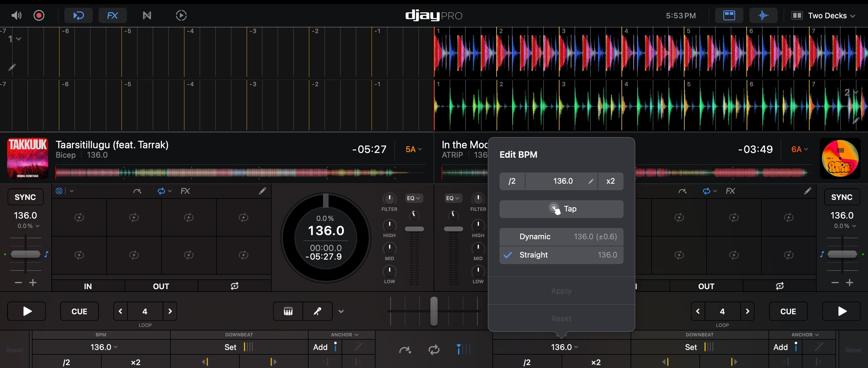Open the sampler pads icon in the center
This screenshot has width=868, height=368.
pyautogui.click(x=288, y=311)
